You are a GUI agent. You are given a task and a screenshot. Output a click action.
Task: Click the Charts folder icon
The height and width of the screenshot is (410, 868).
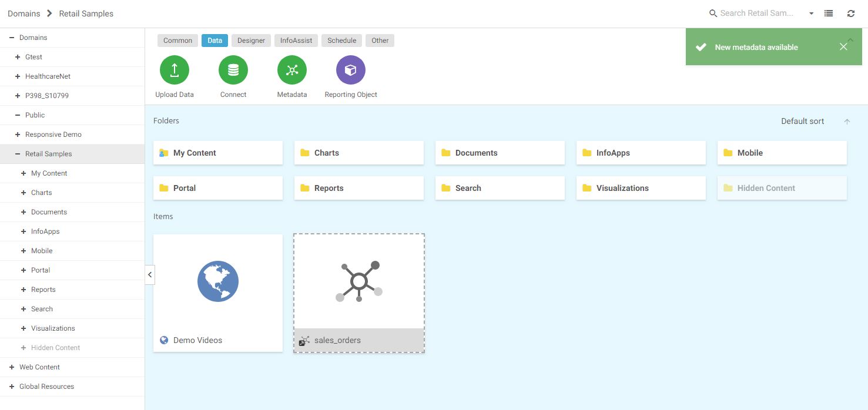(305, 153)
